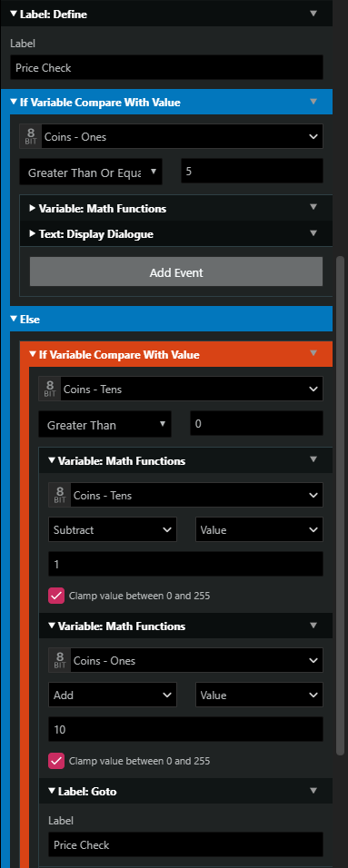Viewport: 348px width, 868px height.
Task: Uncheck clamp checkbox under Add math function
Action: [56, 761]
